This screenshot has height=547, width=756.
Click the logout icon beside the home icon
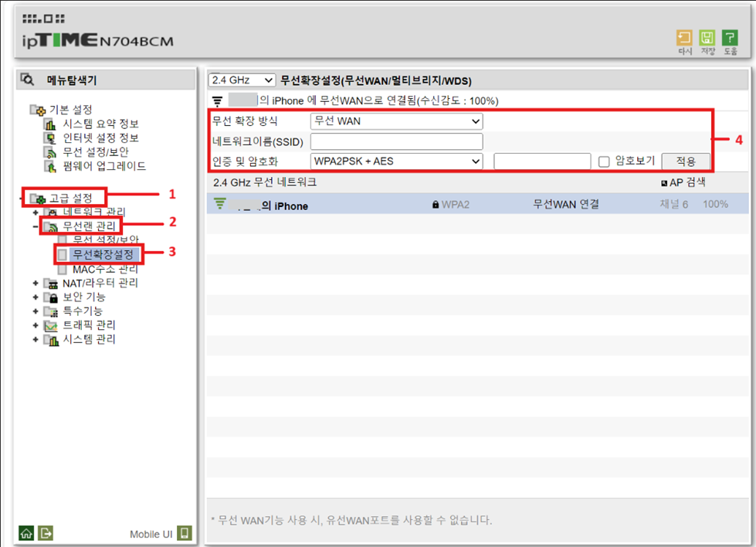46,534
